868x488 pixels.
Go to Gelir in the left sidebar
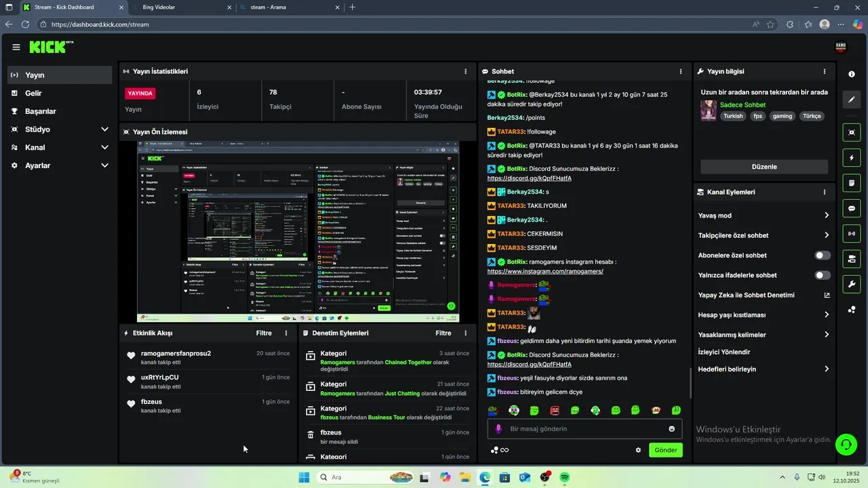60,93
